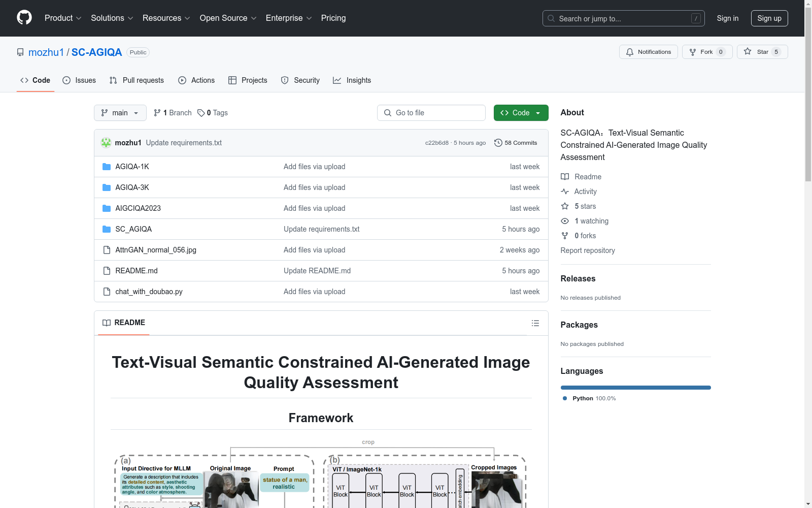
Task: Click the Add files via upload message for AGIQA-3K
Action: click(x=314, y=187)
